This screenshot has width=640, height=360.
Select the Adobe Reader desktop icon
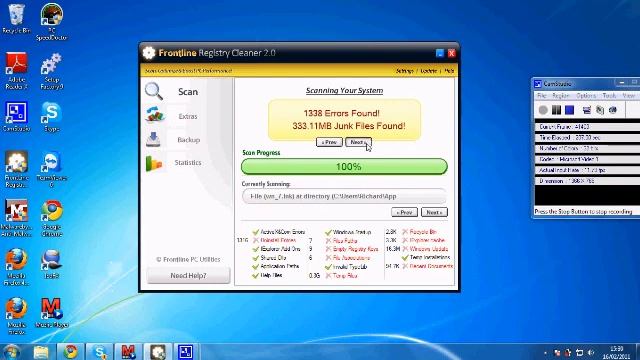point(16,71)
